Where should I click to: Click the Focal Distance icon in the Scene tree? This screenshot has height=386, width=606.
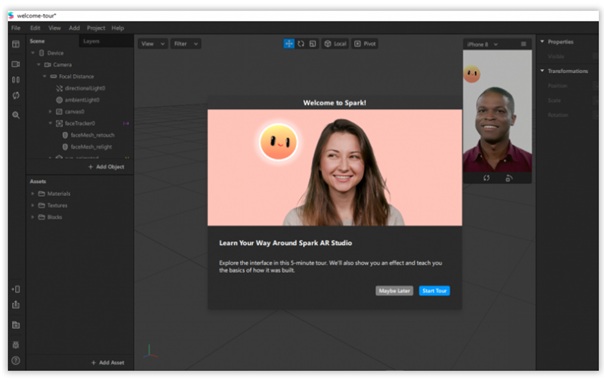click(x=54, y=77)
